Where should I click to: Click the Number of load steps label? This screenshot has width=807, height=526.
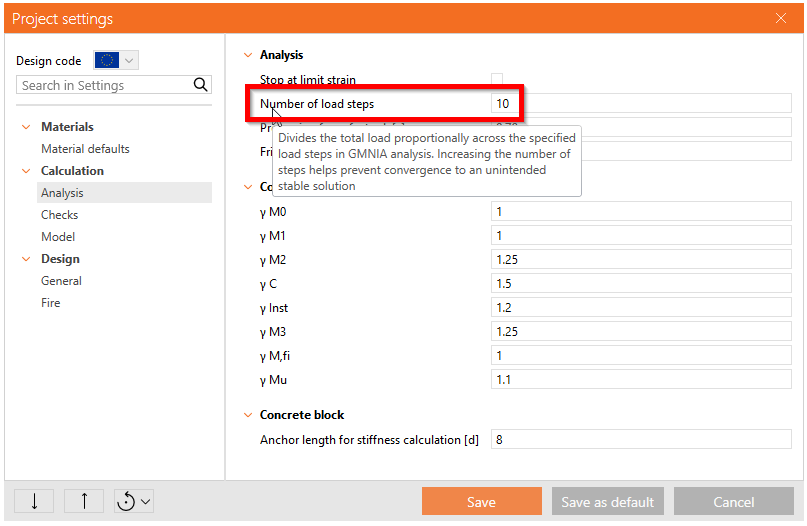click(317, 104)
